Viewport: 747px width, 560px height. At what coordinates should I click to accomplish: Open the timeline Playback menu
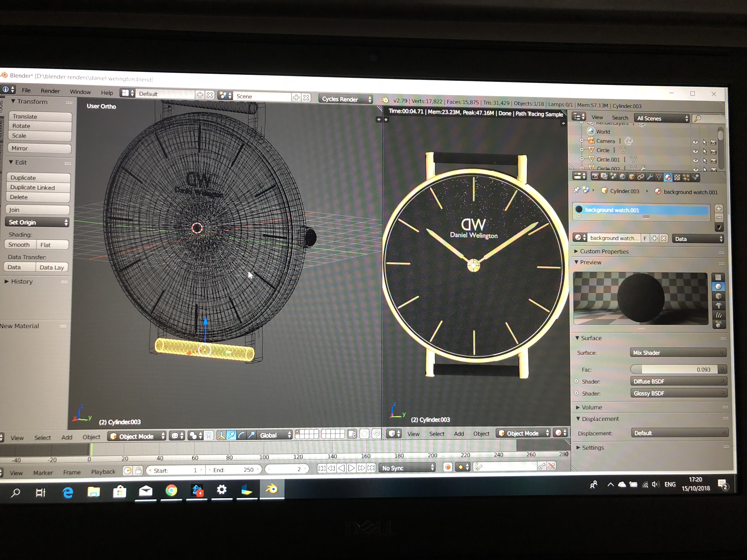(103, 471)
